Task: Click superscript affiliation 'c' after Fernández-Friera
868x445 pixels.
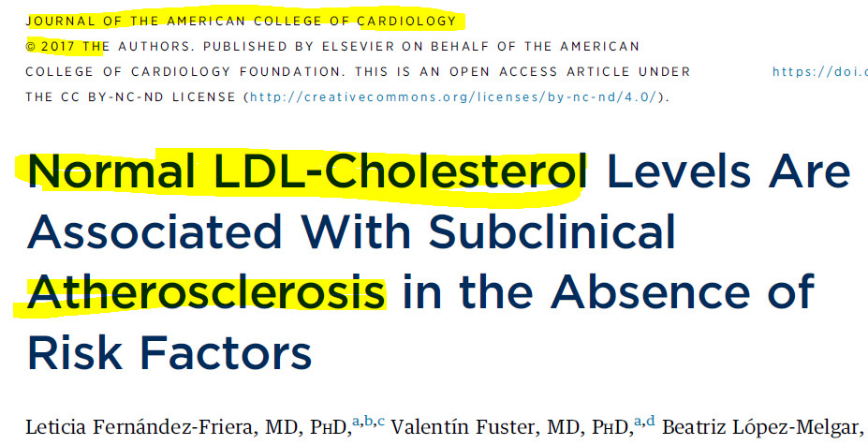Action: click(x=381, y=422)
